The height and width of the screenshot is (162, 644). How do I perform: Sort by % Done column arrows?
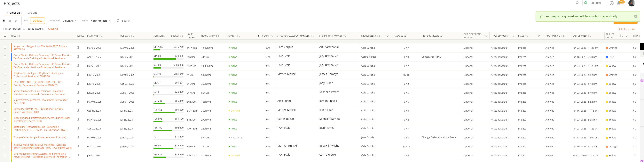(x=272, y=36)
